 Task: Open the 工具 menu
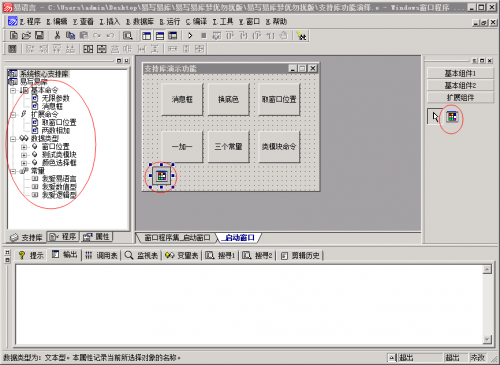(x=223, y=22)
